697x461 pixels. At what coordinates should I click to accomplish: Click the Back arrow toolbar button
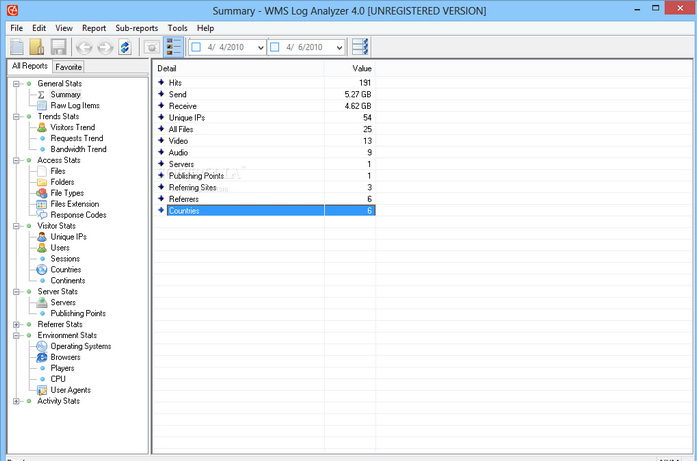click(84, 47)
